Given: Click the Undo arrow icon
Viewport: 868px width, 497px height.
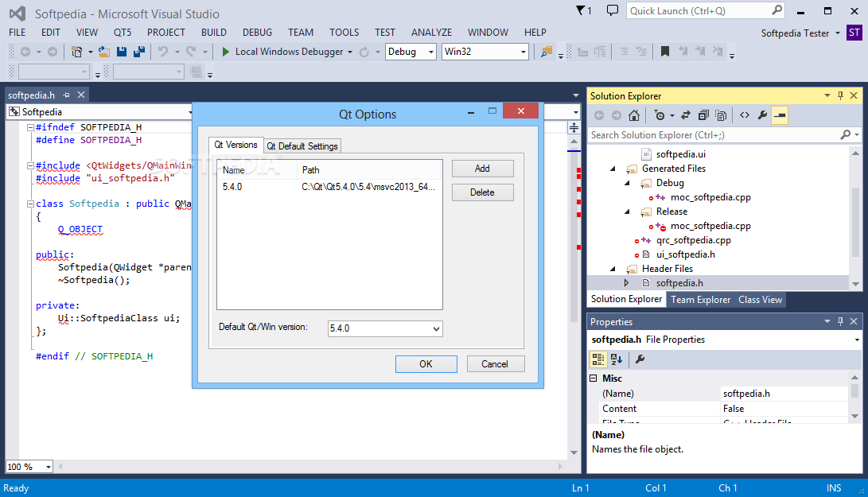Looking at the screenshot, I should pyautogui.click(x=163, y=52).
